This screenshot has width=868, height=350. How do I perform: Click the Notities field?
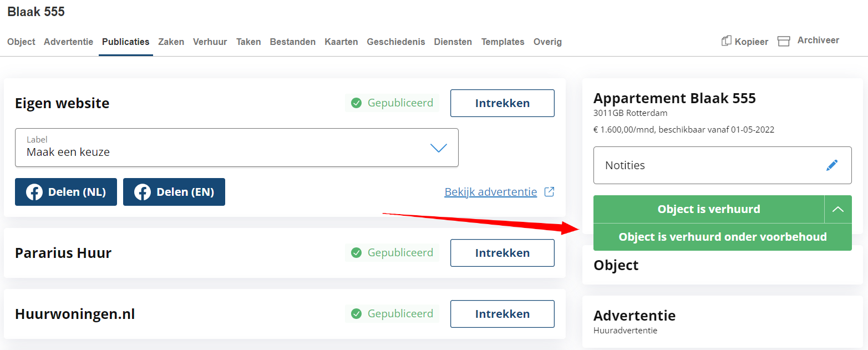click(723, 165)
